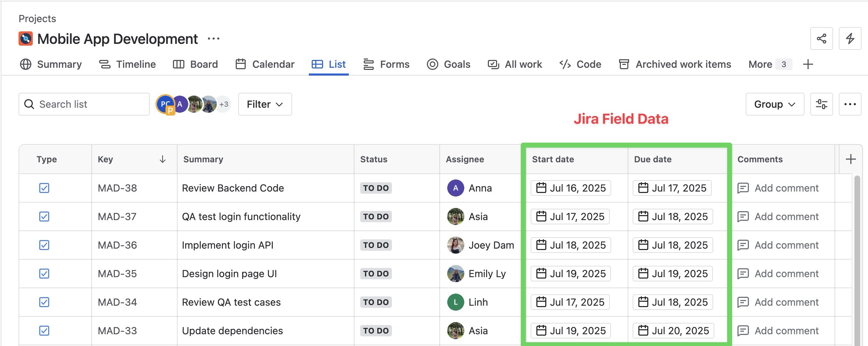Screen dimensions: 868x346
Task: Click the plus icon to add column
Action: 851,159
